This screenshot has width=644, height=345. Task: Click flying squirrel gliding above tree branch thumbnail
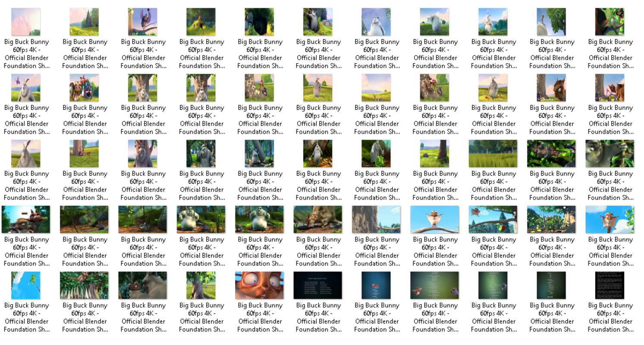pyautogui.click(x=493, y=220)
